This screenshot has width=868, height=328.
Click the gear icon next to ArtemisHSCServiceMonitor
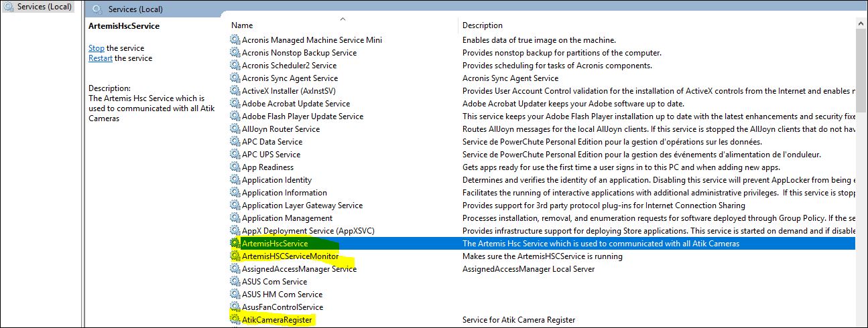235,256
